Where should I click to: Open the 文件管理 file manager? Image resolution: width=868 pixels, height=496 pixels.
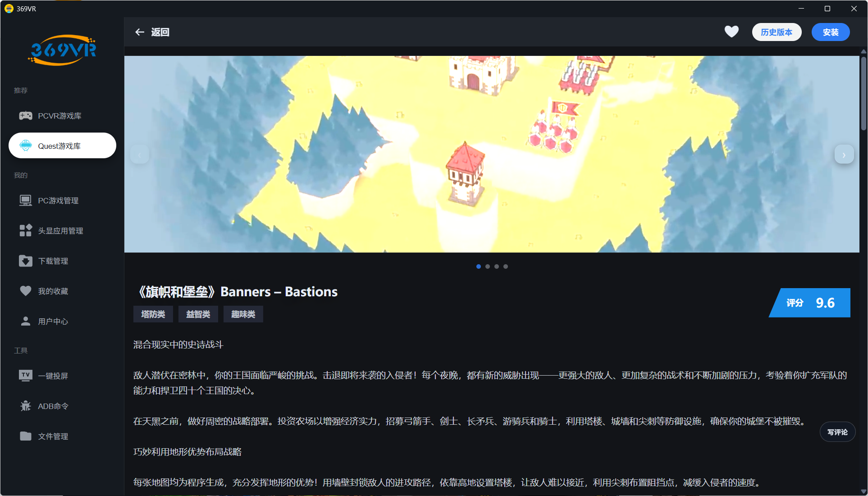click(53, 436)
